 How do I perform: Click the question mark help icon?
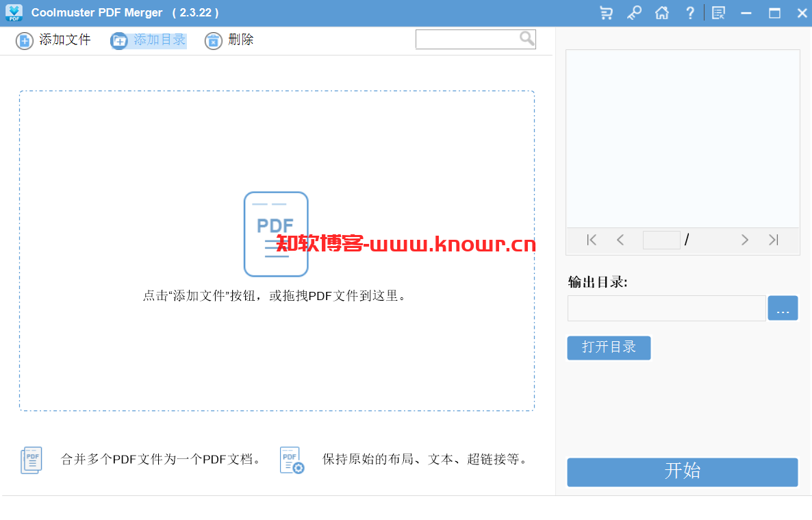click(x=689, y=12)
